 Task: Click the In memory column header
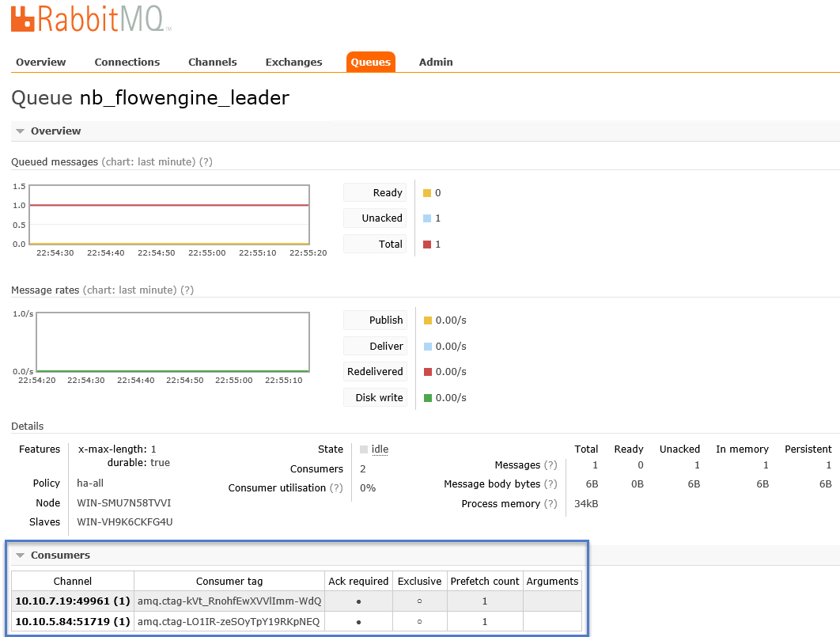click(742, 449)
